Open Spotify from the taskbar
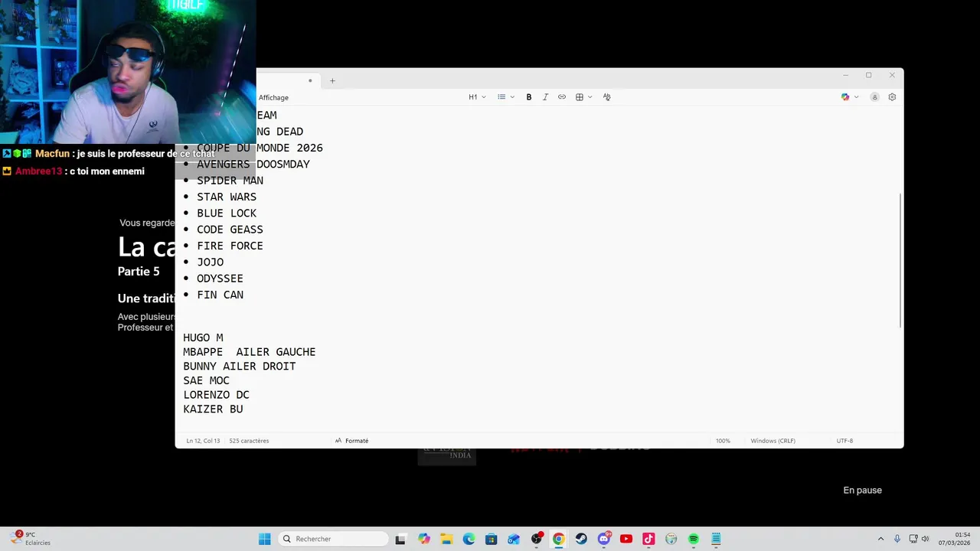The width and height of the screenshot is (980, 551). coord(693,539)
